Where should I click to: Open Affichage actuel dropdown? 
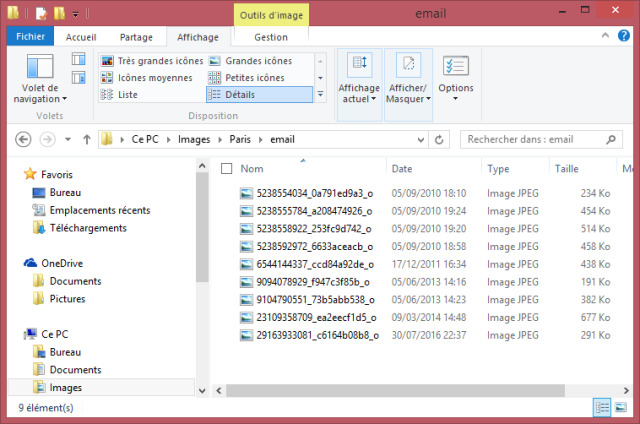359,84
